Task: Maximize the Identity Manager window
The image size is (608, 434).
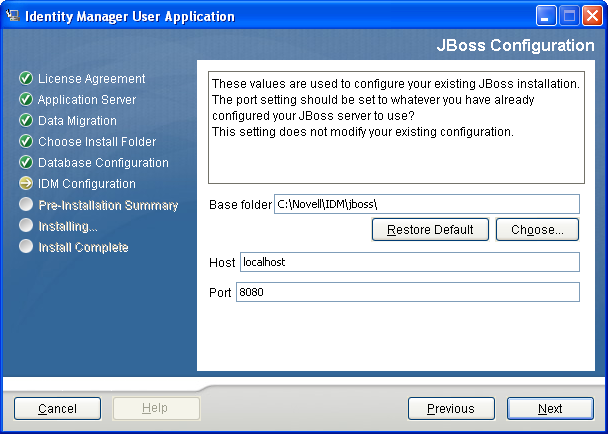Action: [x=569, y=16]
